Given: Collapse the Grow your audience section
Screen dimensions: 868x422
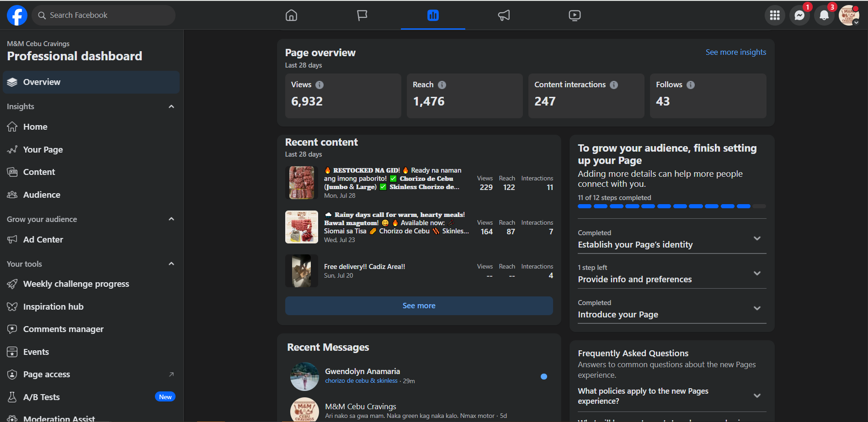Looking at the screenshot, I should tap(171, 219).
